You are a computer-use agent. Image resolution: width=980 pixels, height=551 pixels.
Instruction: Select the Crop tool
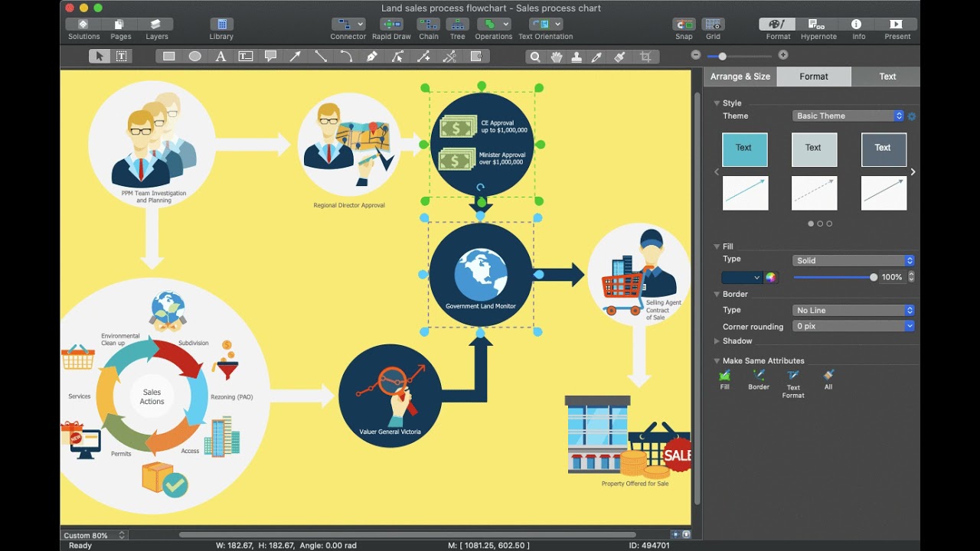(x=645, y=56)
